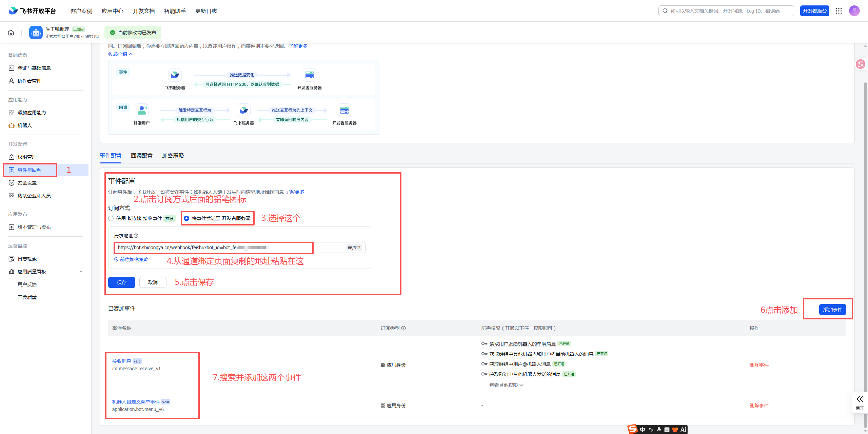Toggle Sogou Chinese input mode 中

(643, 430)
